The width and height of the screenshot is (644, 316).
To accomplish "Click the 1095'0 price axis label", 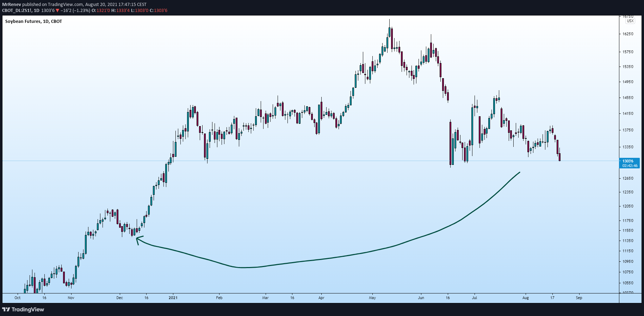I will [x=628, y=262].
